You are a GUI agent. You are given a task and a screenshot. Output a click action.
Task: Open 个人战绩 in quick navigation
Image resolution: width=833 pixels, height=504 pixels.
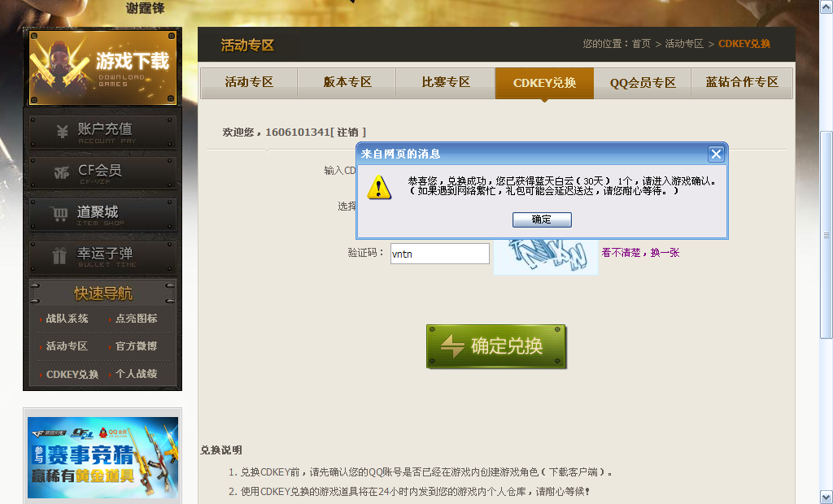[136, 374]
